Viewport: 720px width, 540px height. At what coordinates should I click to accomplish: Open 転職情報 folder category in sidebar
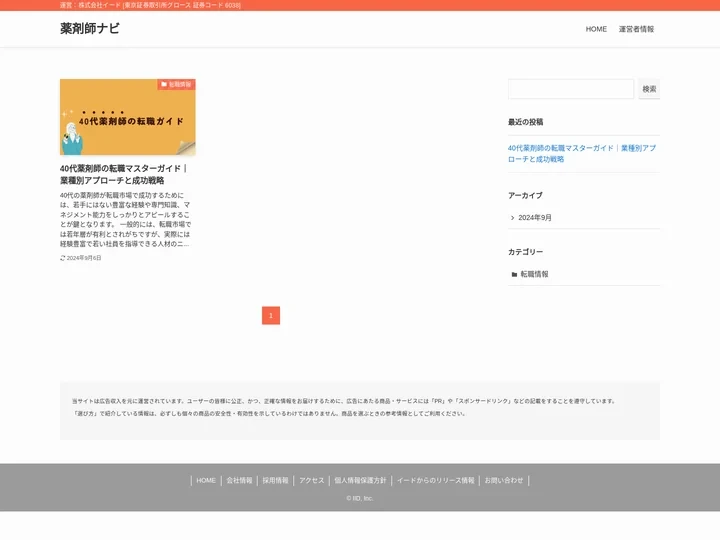534,274
